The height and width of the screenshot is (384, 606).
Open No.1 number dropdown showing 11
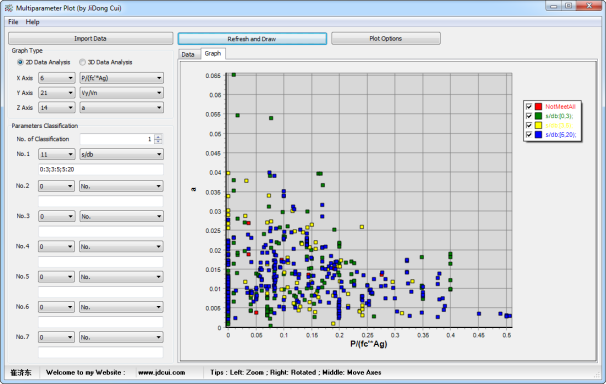tap(56, 154)
